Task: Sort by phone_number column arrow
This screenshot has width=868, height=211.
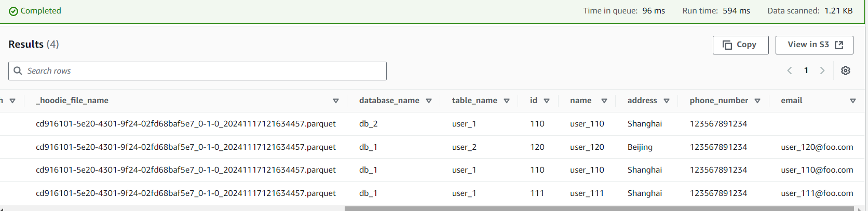Action: pyautogui.click(x=757, y=101)
